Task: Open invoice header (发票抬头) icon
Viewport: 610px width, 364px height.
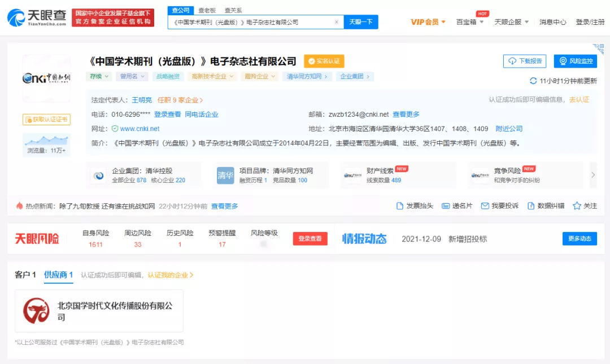Action: (400, 206)
